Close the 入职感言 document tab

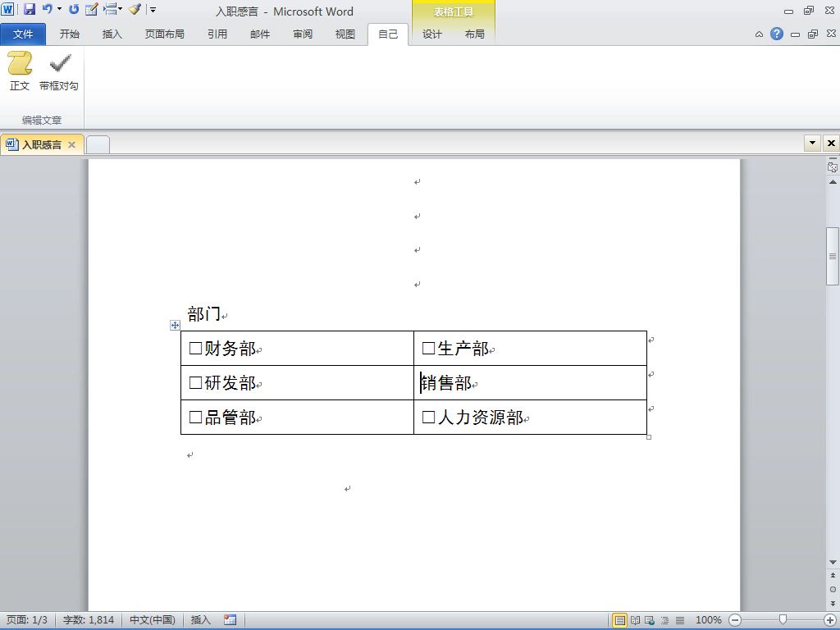72,144
